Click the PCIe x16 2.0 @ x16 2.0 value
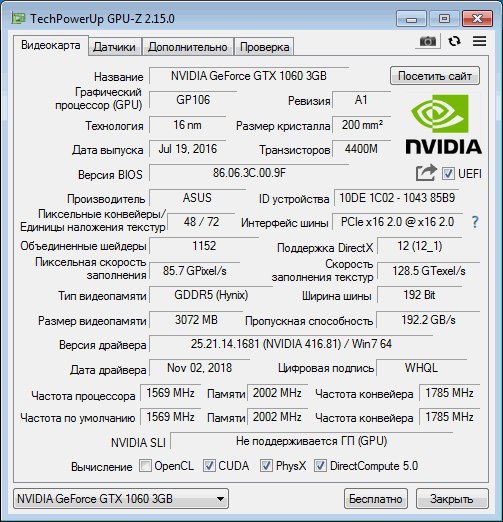503x522 pixels. click(397, 222)
